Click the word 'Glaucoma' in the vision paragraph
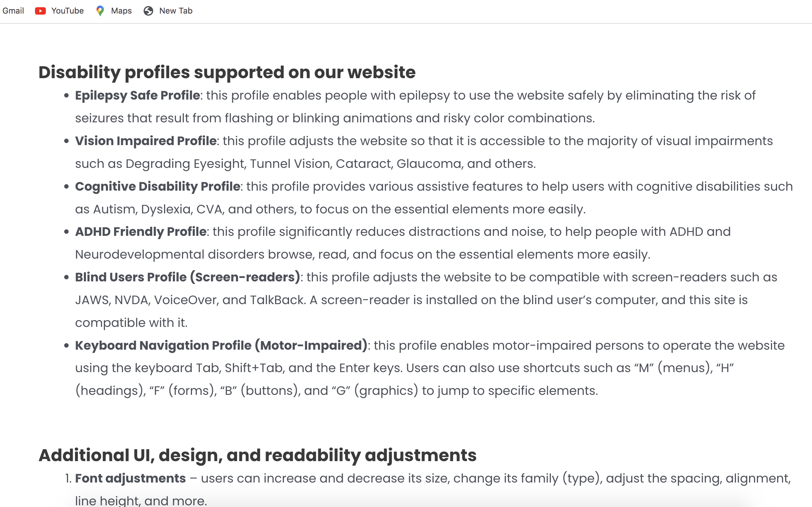The width and height of the screenshot is (812, 507). pyautogui.click(x=430, y=164)
